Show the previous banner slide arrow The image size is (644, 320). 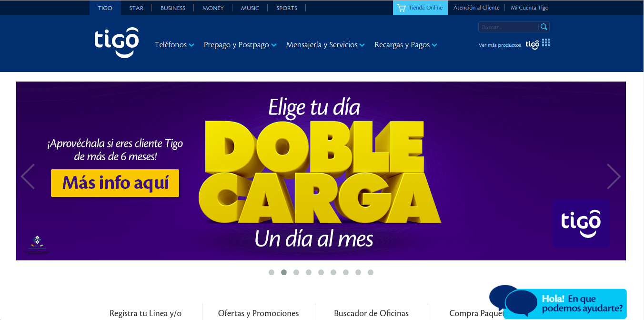click(x=28, y=176)
